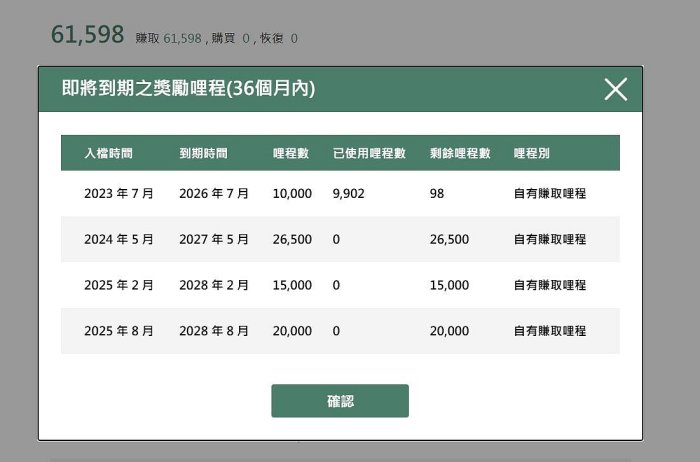This screenshot has height=462, width=700.
Task: Click the remaining miles value 98
Action: [437, 194]
